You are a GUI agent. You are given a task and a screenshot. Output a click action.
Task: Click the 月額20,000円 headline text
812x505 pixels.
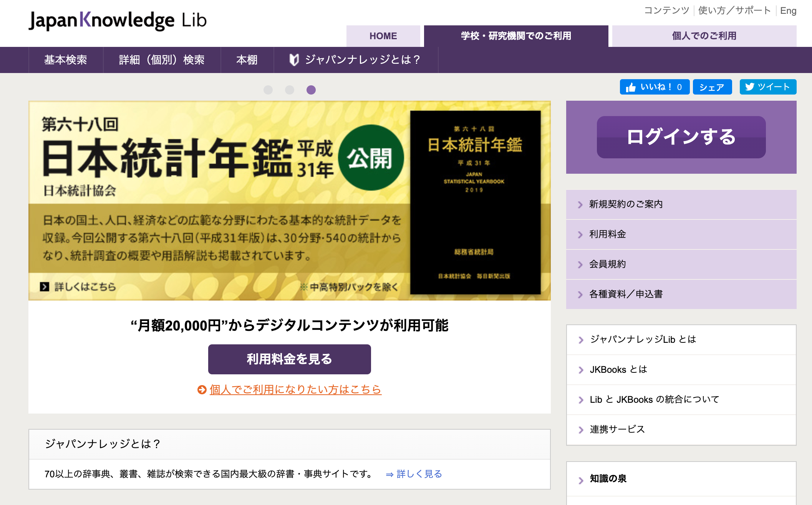290,326
